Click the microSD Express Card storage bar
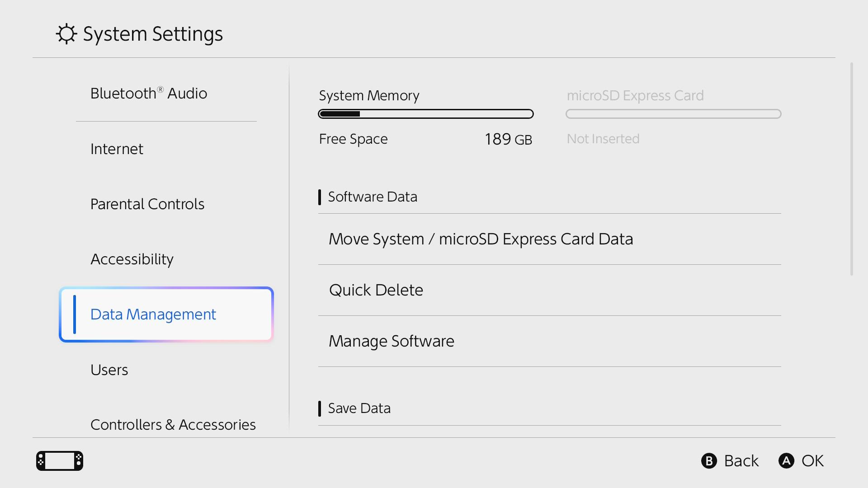This screenshot has height=488, width=868. (x=674, y=114)
